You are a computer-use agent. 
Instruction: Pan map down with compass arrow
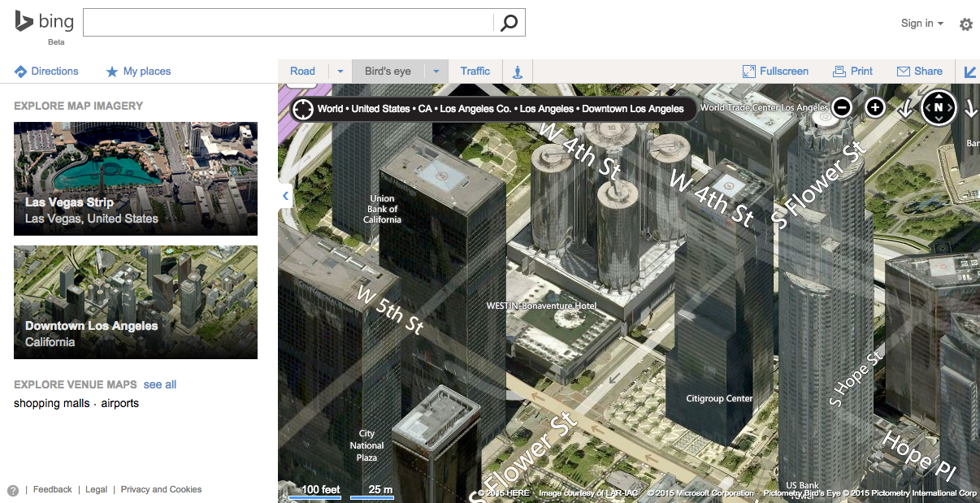tap(939, 119)
